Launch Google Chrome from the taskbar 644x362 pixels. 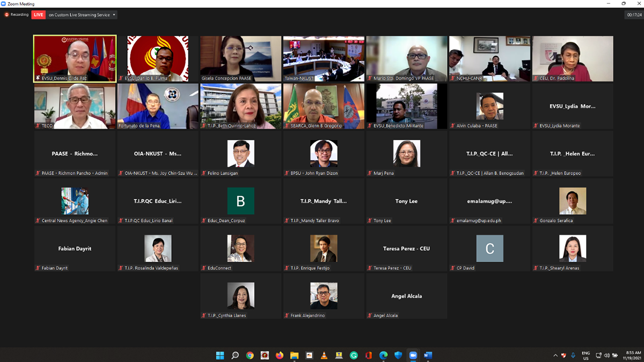coord(250,355)
